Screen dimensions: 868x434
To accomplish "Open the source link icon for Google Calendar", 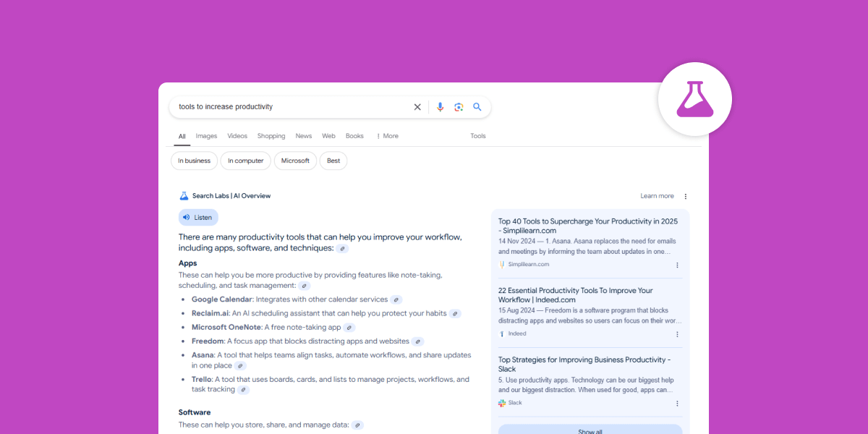I will point(396,299).
